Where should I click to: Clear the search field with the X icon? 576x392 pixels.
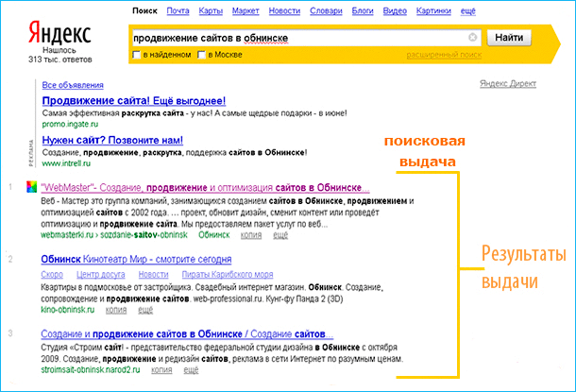(x=472, y=37)
